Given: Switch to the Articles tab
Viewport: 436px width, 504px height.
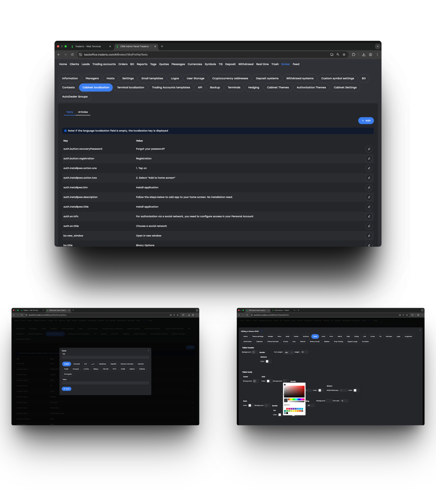Looking at the screenshot, I should click(x=83, y=112).
